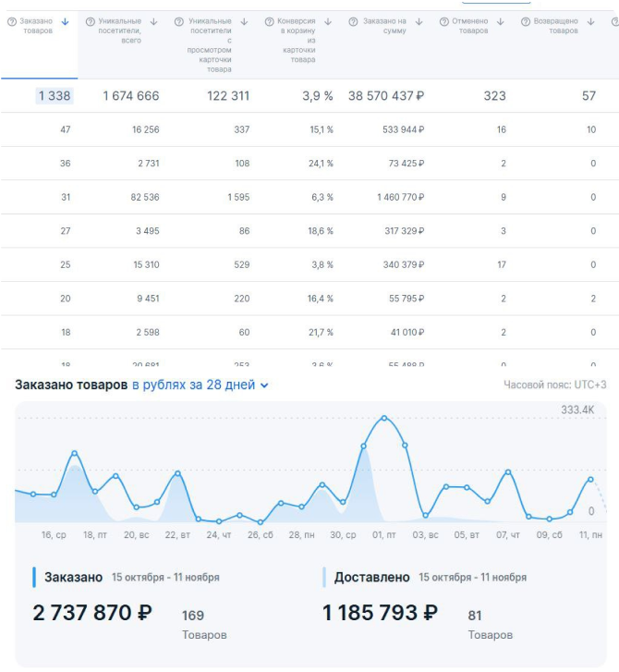Viewport: 619px width, 672px height.
Task: Expand period chevron next to 28 дней
Action: [264, 385]
